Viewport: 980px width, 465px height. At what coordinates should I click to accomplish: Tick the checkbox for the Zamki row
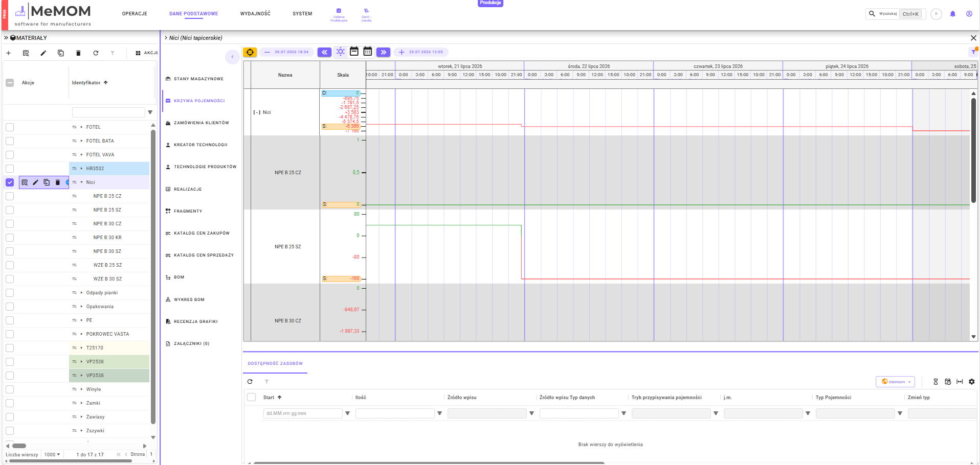click(x=10, y=403)
